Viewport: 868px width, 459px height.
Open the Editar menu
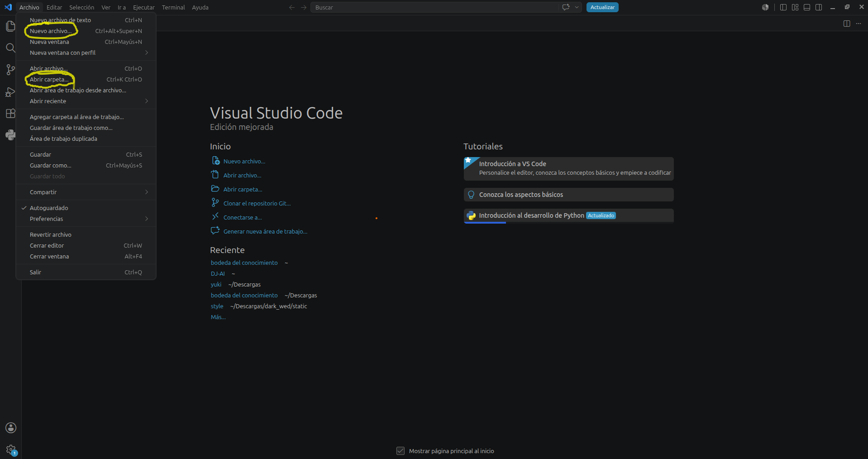click(54, 7)
